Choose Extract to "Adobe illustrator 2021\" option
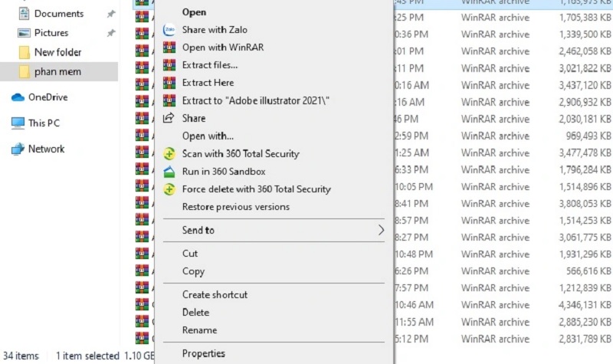The width and height of the screenshot is (613, 364). pyautogui.click(x=256, y=100)
